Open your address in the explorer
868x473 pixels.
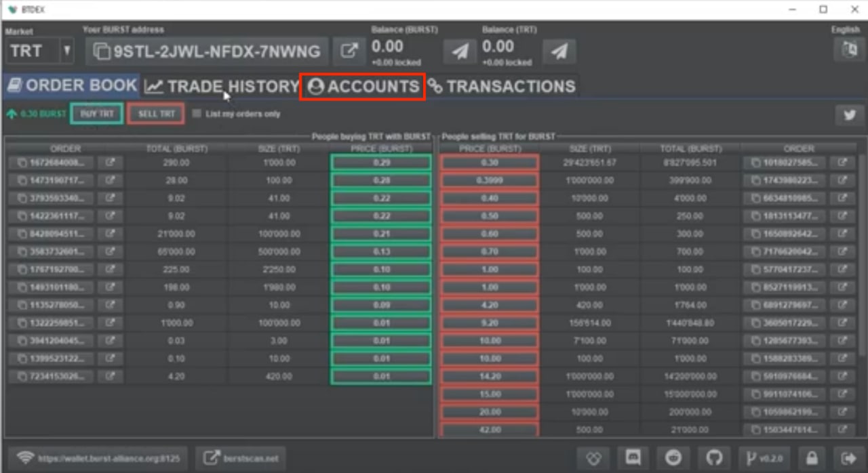tap(349, 52)
